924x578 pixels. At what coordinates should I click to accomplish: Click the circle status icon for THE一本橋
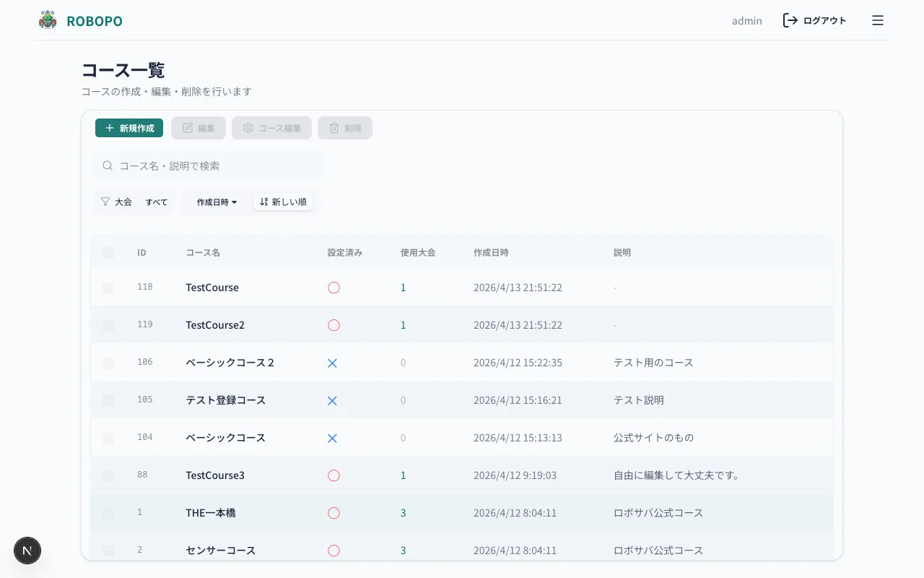[334, 513]
